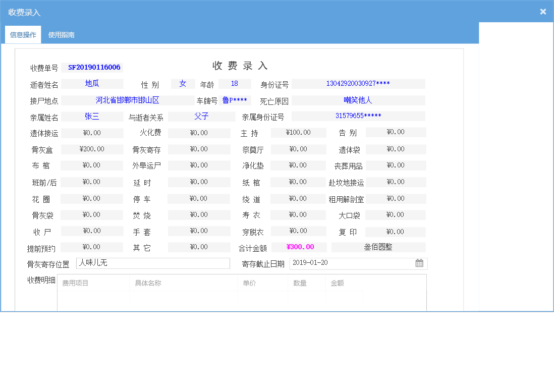Image resolution: width=554 pixels, height=392 pixels.
Task: Switch to the 使用指南 tab
Action: (61, 35)
